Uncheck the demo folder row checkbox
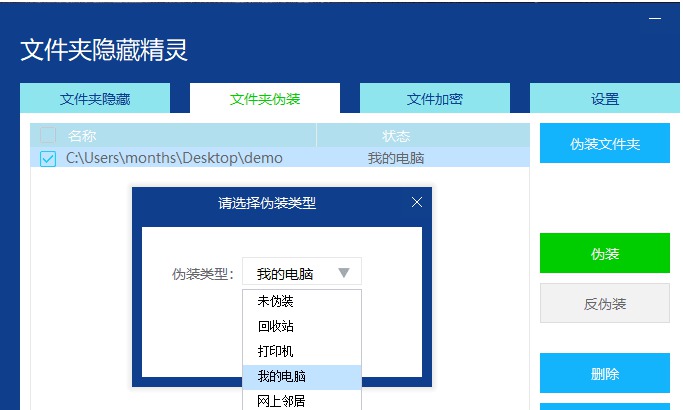 click(48, 158)
